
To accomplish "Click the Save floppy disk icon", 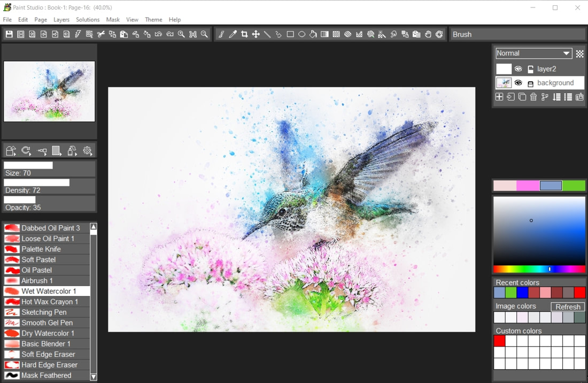I will point(10,34).
